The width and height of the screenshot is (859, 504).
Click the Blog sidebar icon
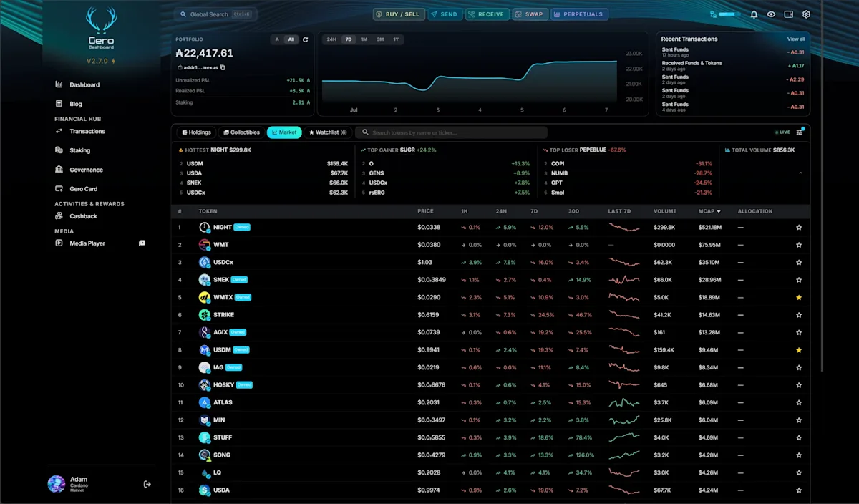(x=59, y=104)
